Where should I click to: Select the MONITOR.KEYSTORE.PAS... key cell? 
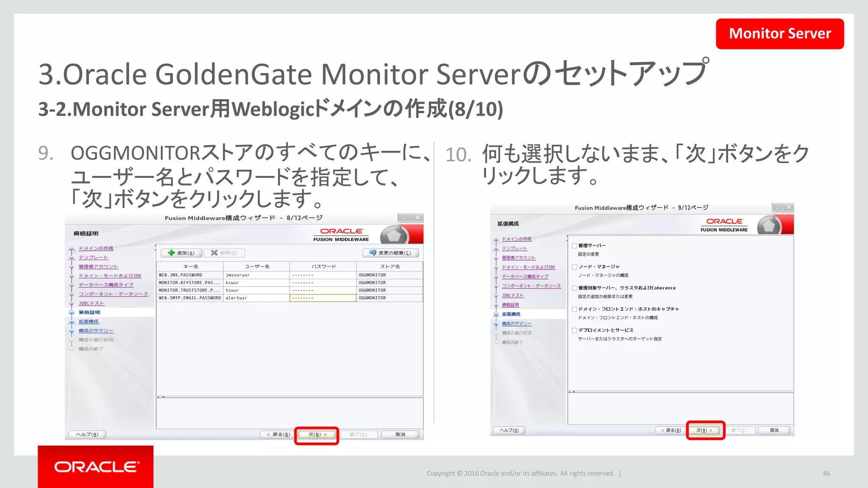point(190,283)
